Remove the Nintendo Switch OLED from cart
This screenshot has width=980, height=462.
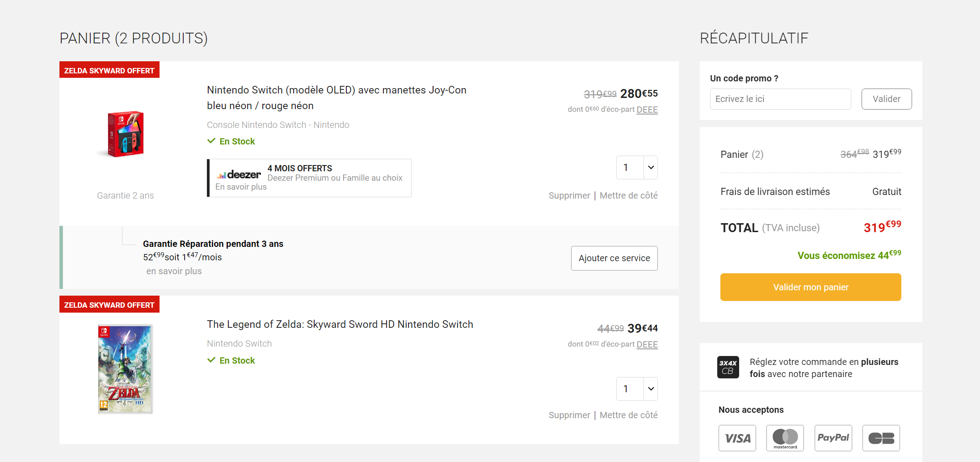coord(569,195)
